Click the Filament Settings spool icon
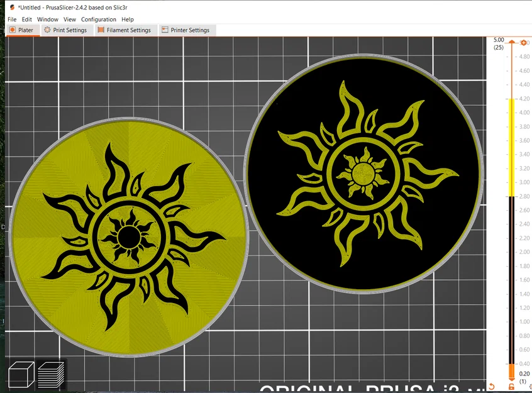Viewport: 532px width, 393px height. [x=101, y=30]
